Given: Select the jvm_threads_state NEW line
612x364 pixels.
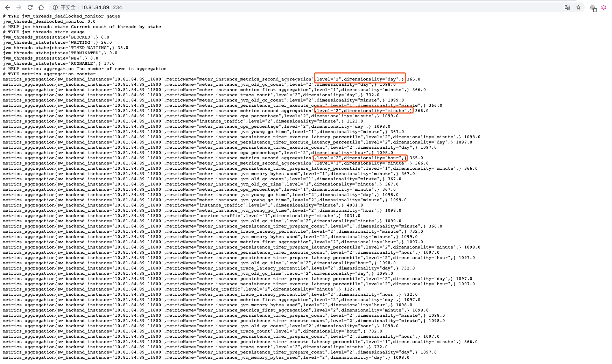Looking at the screenshot, I should [50, 58].
